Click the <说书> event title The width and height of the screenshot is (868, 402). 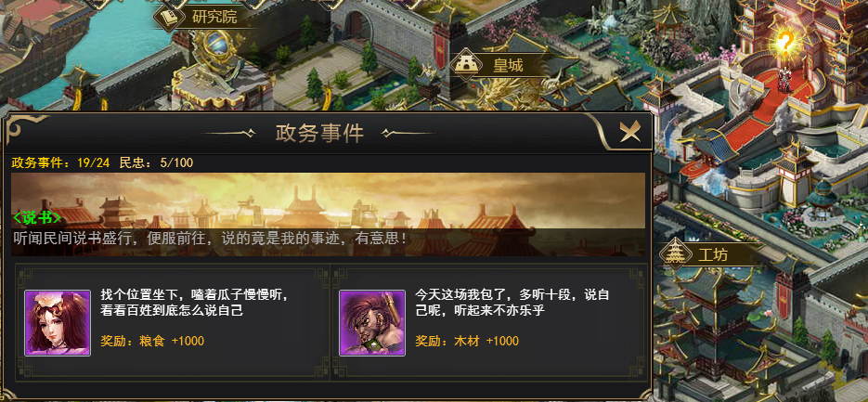tap(37, 217)
